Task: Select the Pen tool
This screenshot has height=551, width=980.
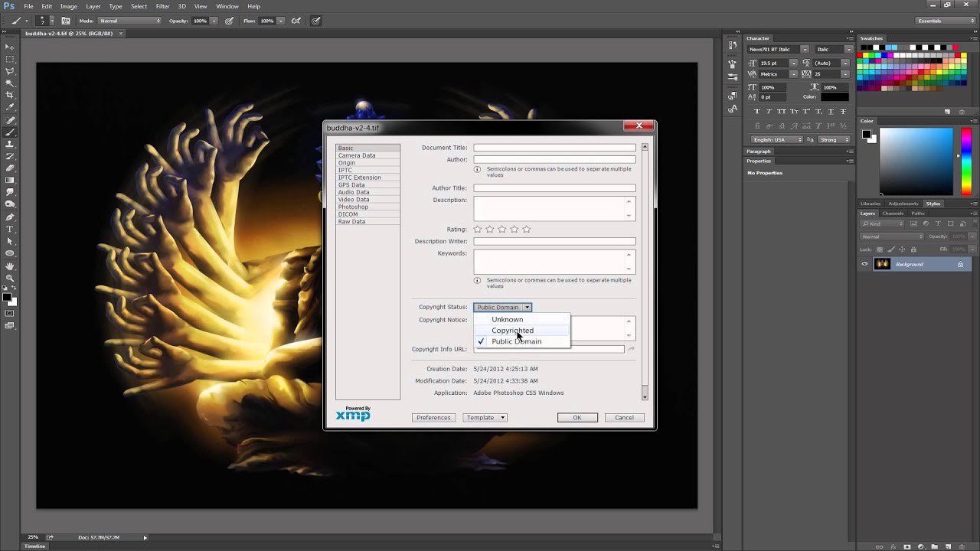Action: 10,217
